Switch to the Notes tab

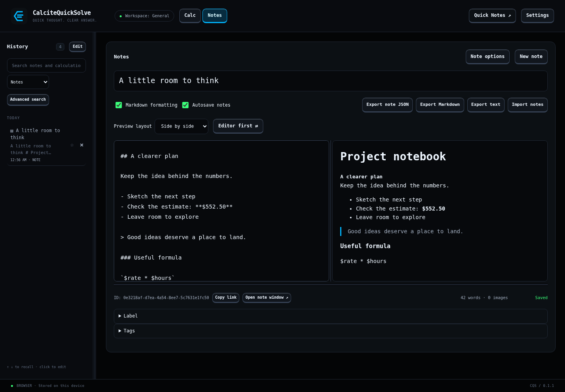point(215,16)
